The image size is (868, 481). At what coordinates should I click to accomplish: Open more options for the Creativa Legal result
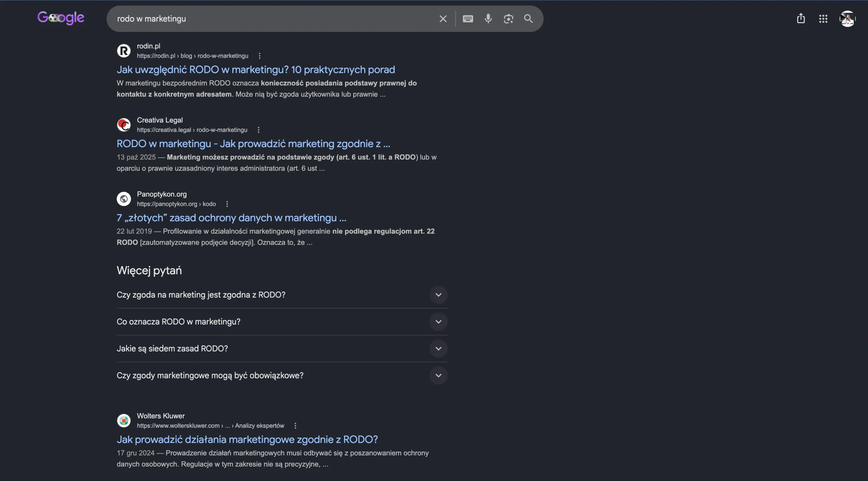coord(258,130)
